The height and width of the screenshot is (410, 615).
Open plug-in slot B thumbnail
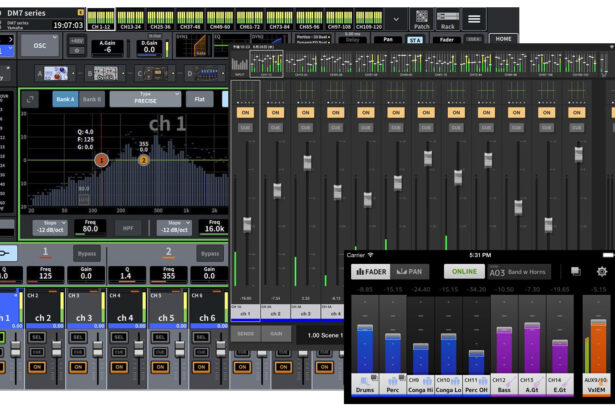106,73
